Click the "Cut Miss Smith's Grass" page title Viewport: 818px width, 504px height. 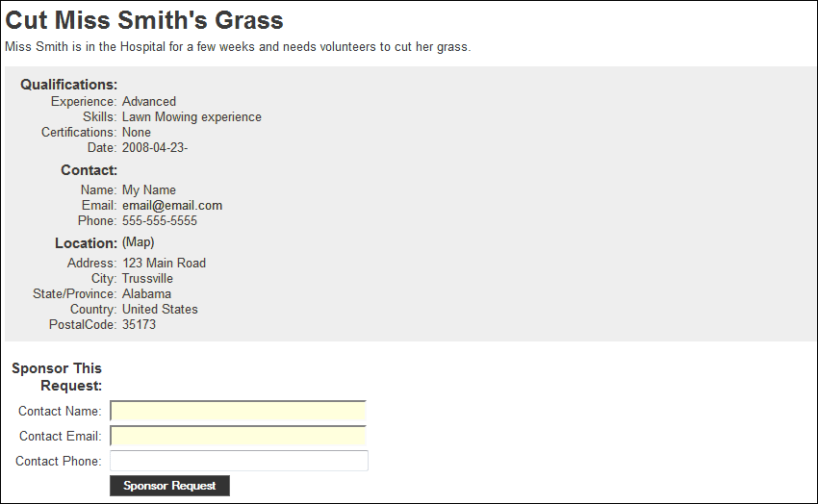click(x=144, y=20)
